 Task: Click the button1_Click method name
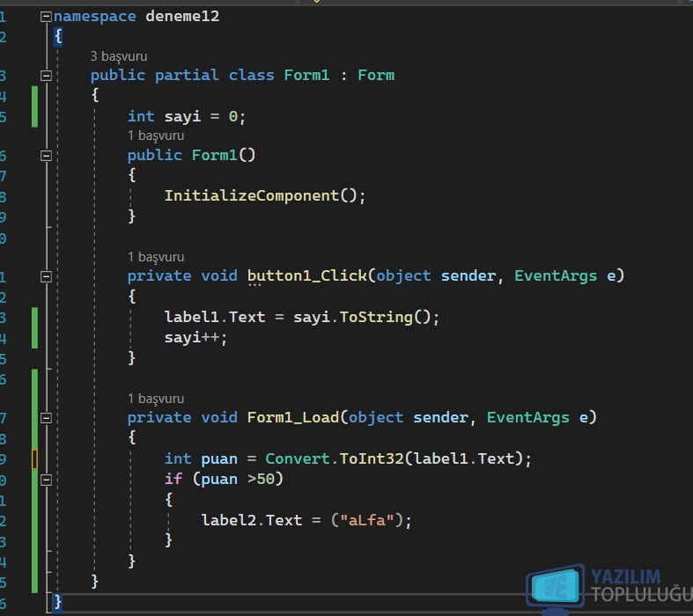(306, 275)
